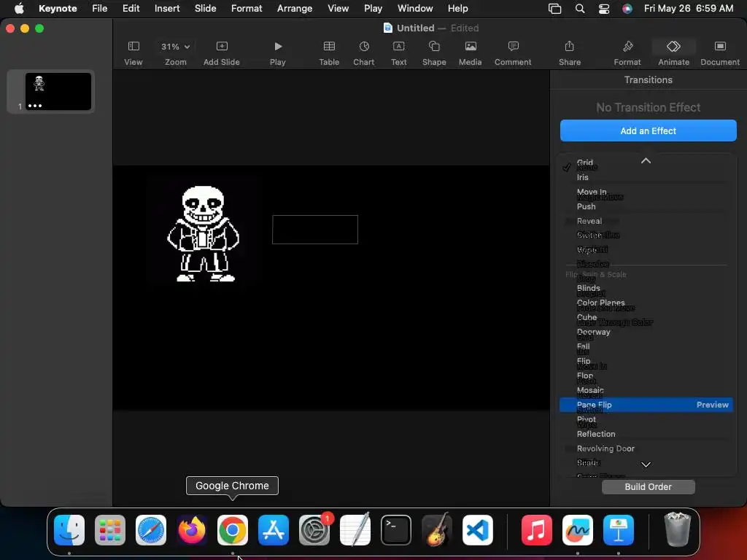
Task: Choose the Iris transition effect
Action: [x=583, y=177]
